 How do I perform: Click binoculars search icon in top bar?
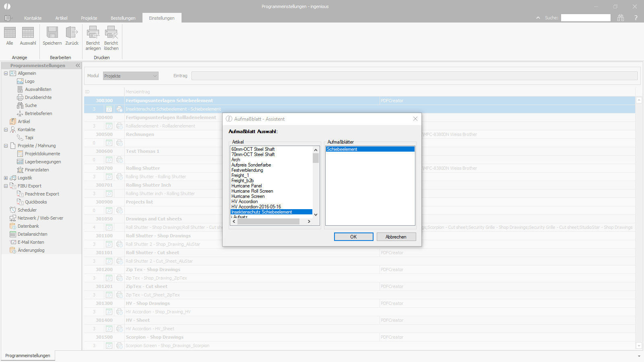click(x=621, y=18)
